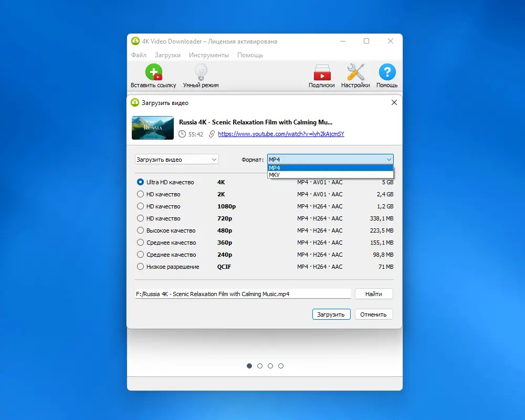Viewport: 525px width, 420px height.
Task: Select Высокое качество 480p option
Action: [x=140, y=230]
